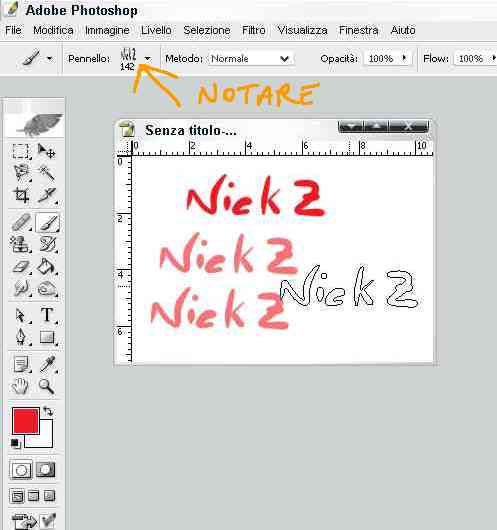Select the Move tool
The image size is (497, 530).
pyautogui.click(x=47, y=151)
